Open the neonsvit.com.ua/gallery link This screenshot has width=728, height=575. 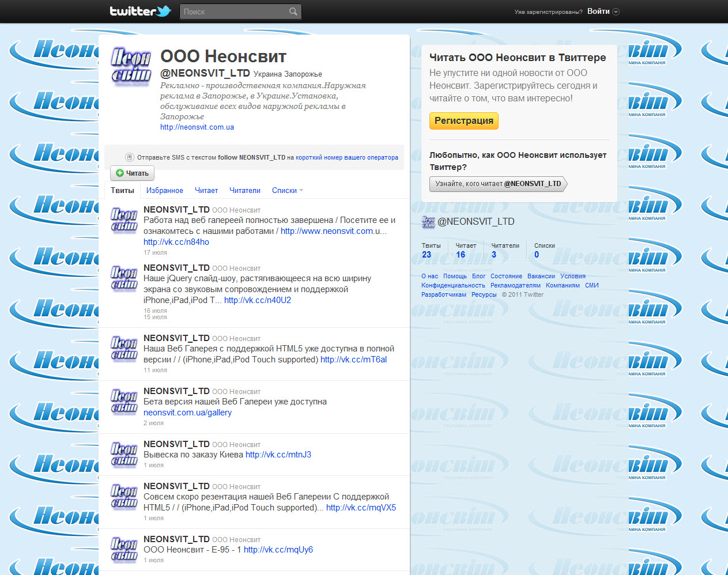[187, 413]
